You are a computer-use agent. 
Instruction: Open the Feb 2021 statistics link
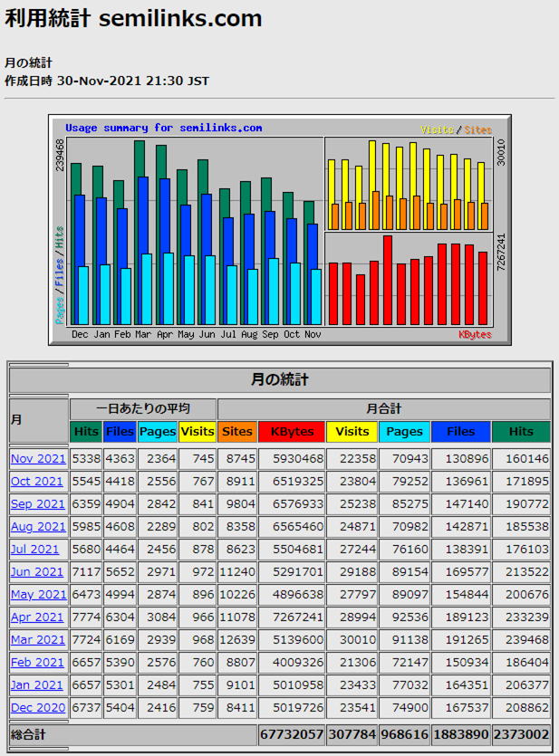[37, 663]
